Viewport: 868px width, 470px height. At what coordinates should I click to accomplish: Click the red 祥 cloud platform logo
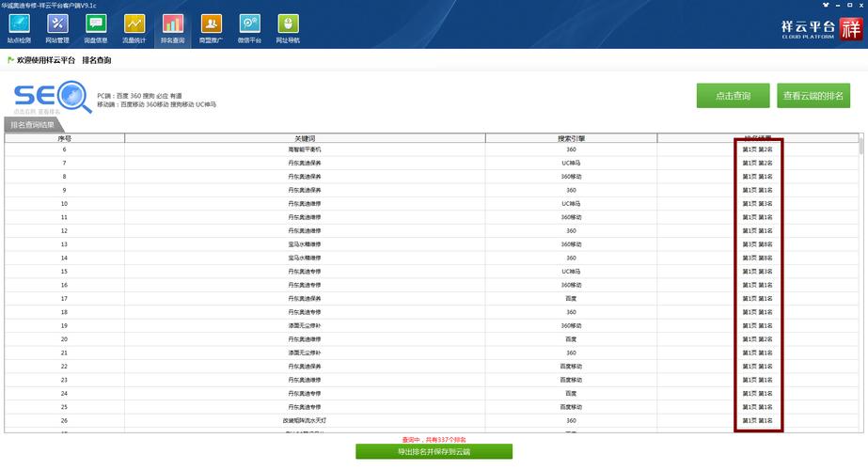tap(851, 29)
